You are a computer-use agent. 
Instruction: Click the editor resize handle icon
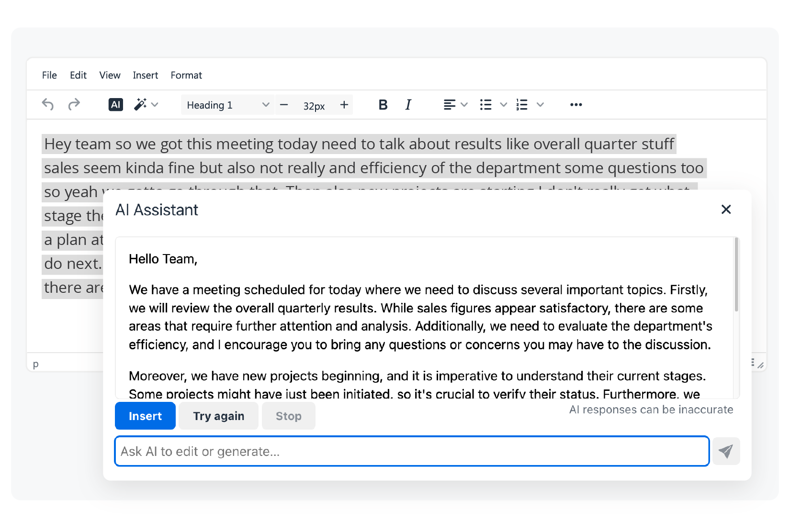coord(760,365)
